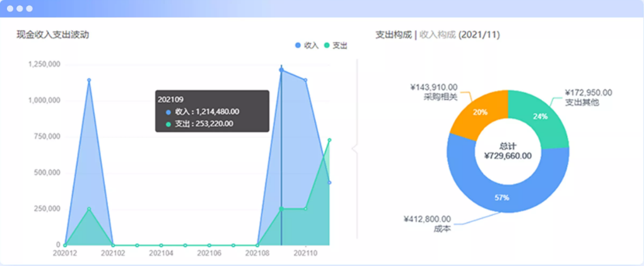Click the 250,000 y-axis label
The width and height of the screenshot is (644, 266).
point(47,209)
